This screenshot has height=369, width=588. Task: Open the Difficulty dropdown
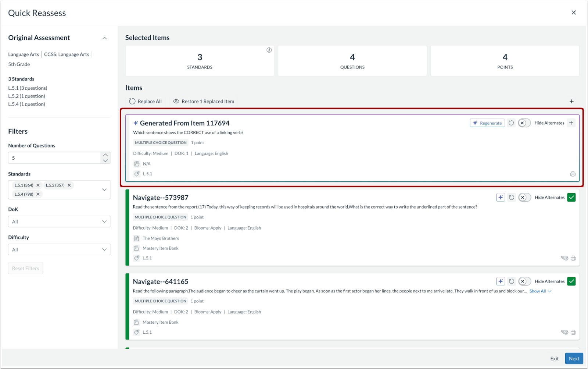pos(59,249)
